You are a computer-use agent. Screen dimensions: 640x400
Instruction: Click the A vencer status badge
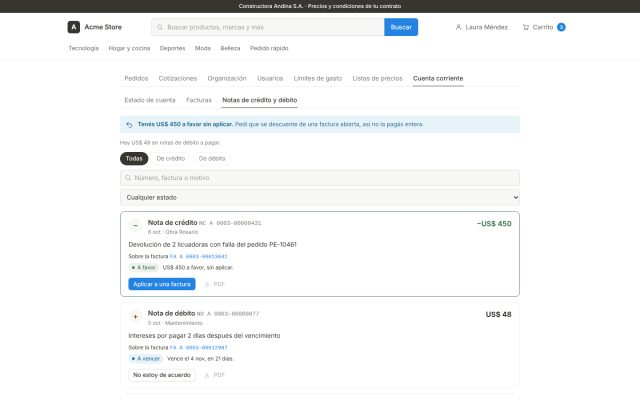[146, 358]
